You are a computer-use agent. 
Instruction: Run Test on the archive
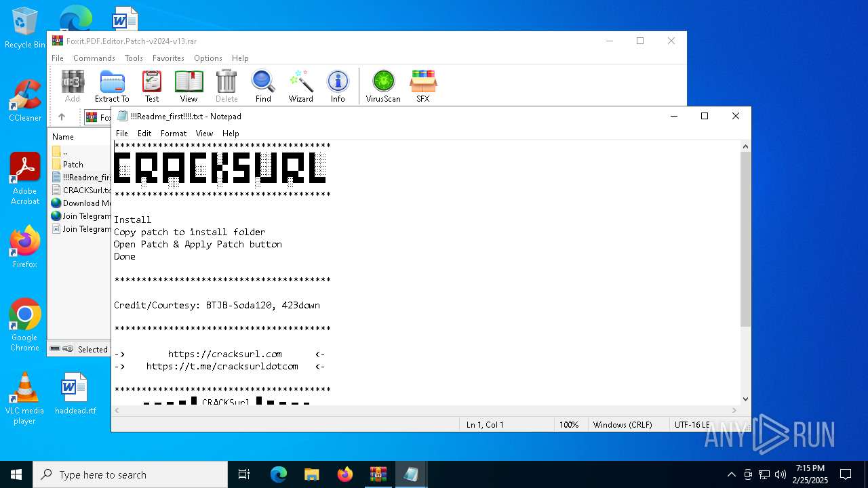click(x=152, y=86)
